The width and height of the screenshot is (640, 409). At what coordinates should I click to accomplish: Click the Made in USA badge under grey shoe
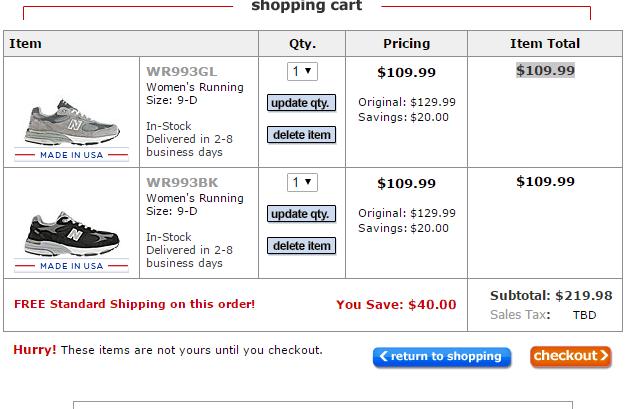click(71, 155)
